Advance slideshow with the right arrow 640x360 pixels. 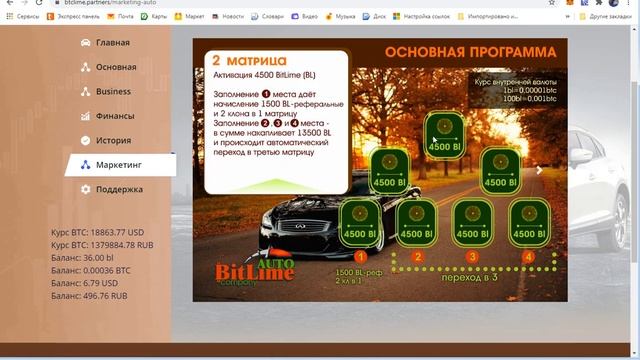coord(539,170)
